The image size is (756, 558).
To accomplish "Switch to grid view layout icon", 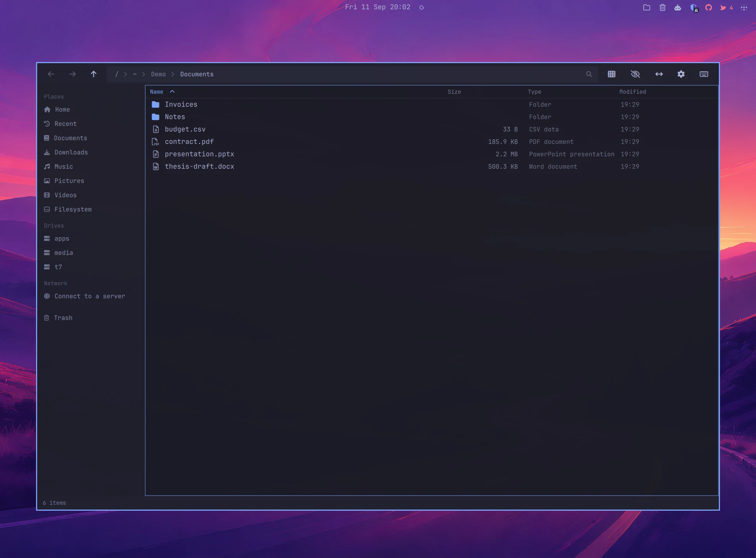I will click(612, 74).
